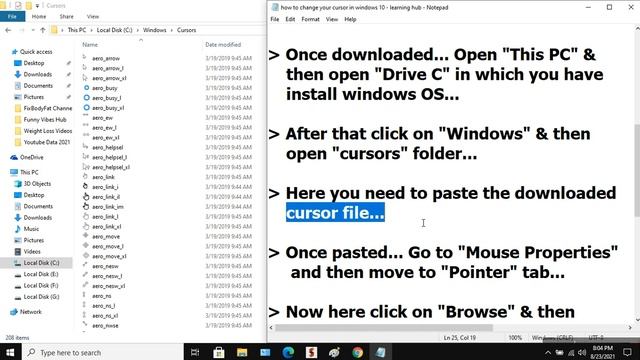The width and height of the screenshot is (640, 360).
Task: Click the aero_busy_xl file icon
Action: pos(86,108)
